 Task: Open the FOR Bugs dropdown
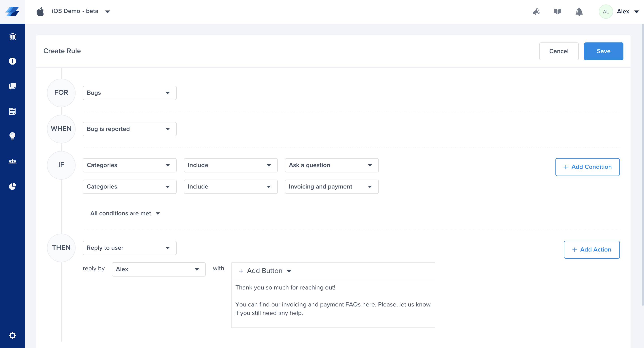pos(129,93)
